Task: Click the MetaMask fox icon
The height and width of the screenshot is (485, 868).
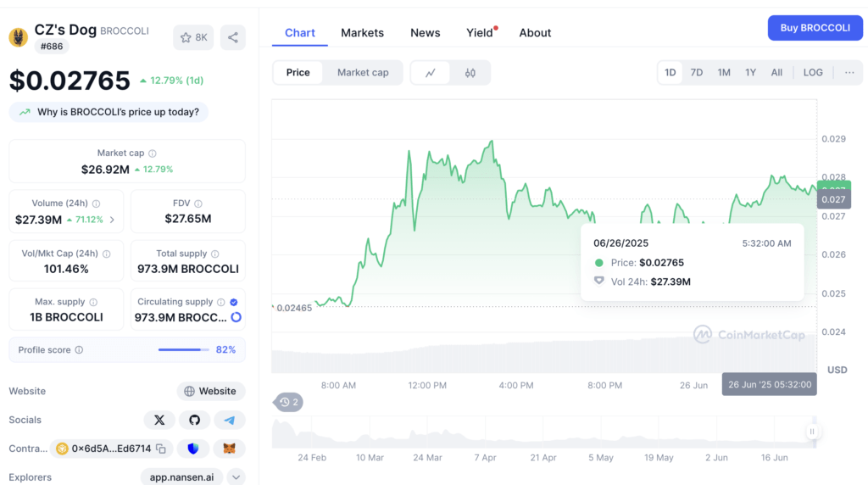Action: 229,449
